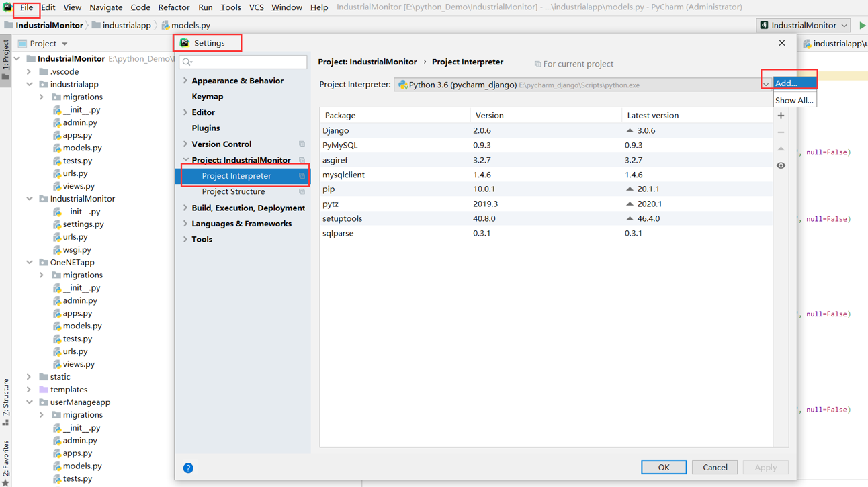
Task: Open Project Interpreter combo box
Action: click(582, 85)
